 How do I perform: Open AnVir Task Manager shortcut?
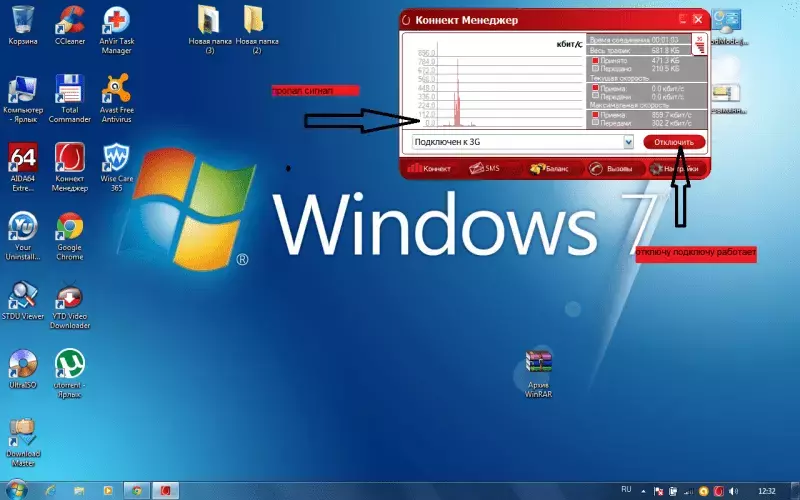116,30
